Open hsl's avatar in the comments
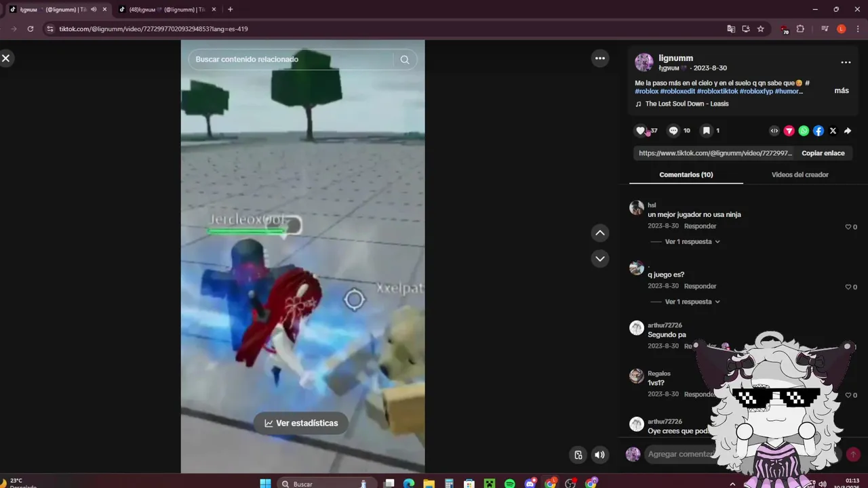Image resolution: width=868 pixels, height=488 pixels. point(637,208)
